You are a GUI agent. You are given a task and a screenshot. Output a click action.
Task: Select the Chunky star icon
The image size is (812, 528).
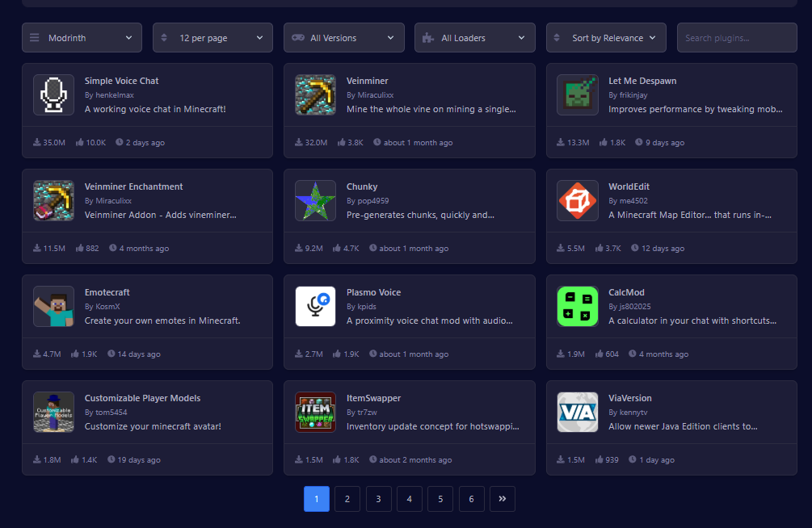tap(315, 200)
